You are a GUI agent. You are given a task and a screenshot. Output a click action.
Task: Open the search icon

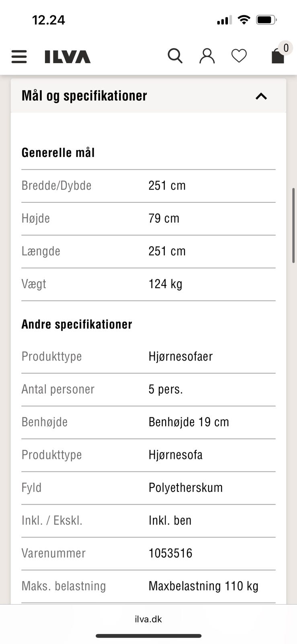tap(175, 56)
